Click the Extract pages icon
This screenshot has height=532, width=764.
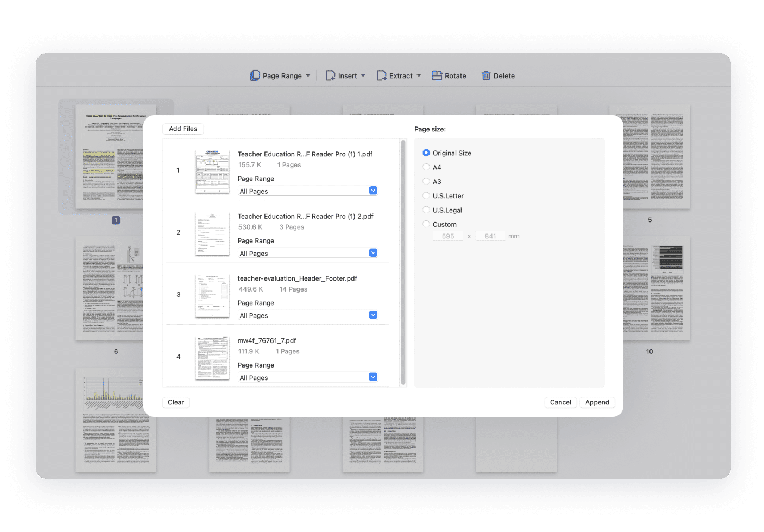[382, 76]
